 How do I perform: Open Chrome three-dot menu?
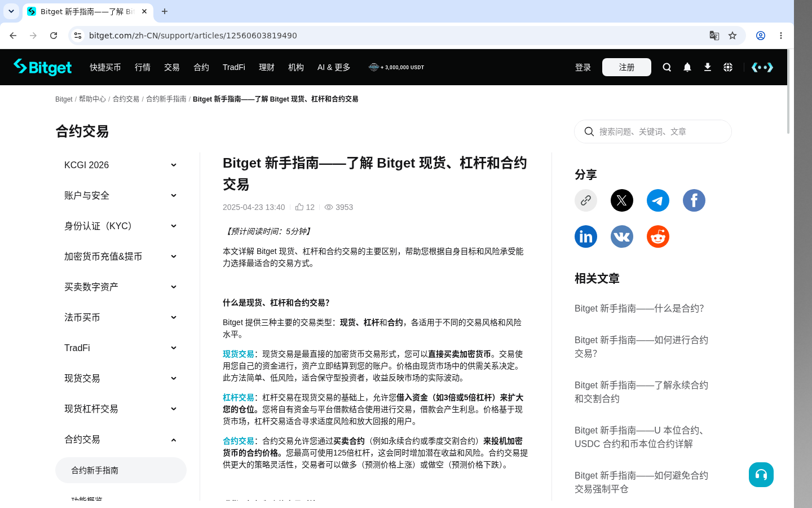[781, 36]
